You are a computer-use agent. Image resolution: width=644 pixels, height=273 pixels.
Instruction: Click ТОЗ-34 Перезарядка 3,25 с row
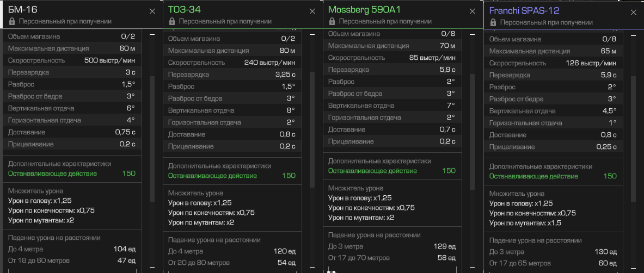[232, 75]
